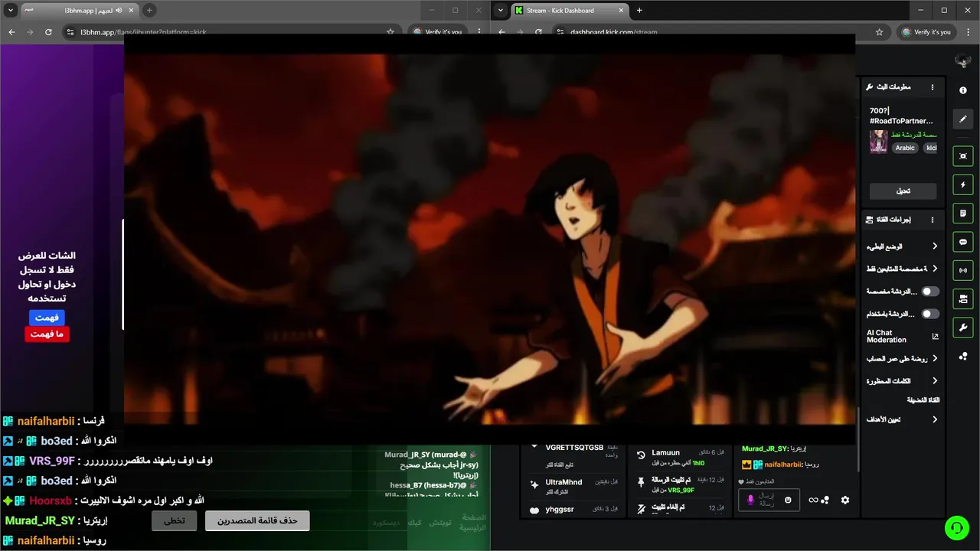Click the red not-understood button
The image size is (980, 551).
(x=47, y=334)
